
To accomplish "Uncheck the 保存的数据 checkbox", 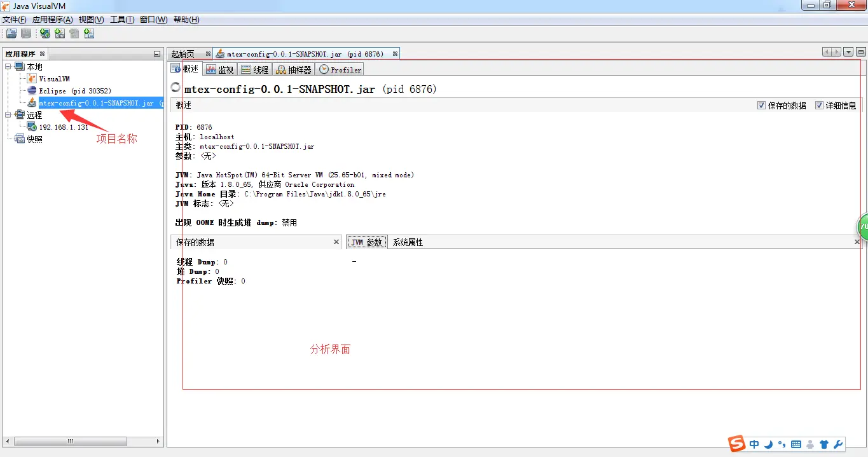I will [761, 106].
